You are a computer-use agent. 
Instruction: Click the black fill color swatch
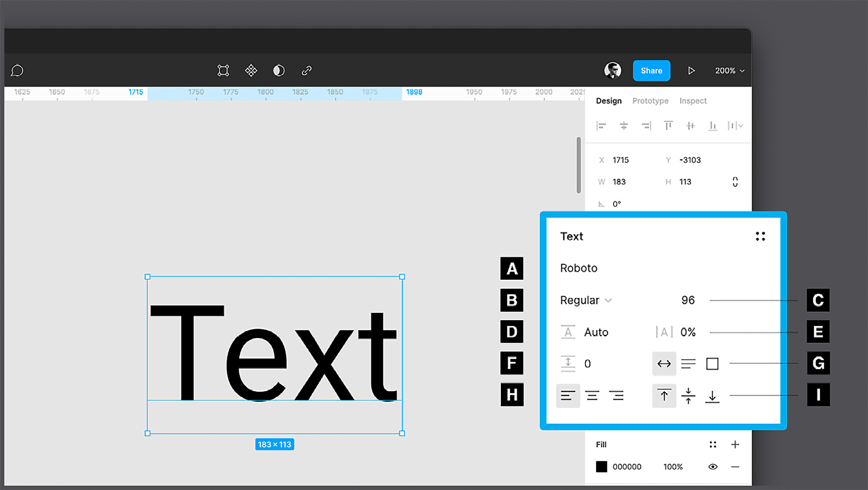(x=601, y=466)
